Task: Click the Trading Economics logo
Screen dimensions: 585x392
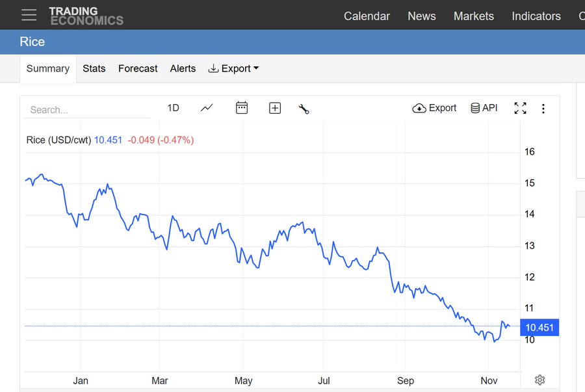Action: 86,16
